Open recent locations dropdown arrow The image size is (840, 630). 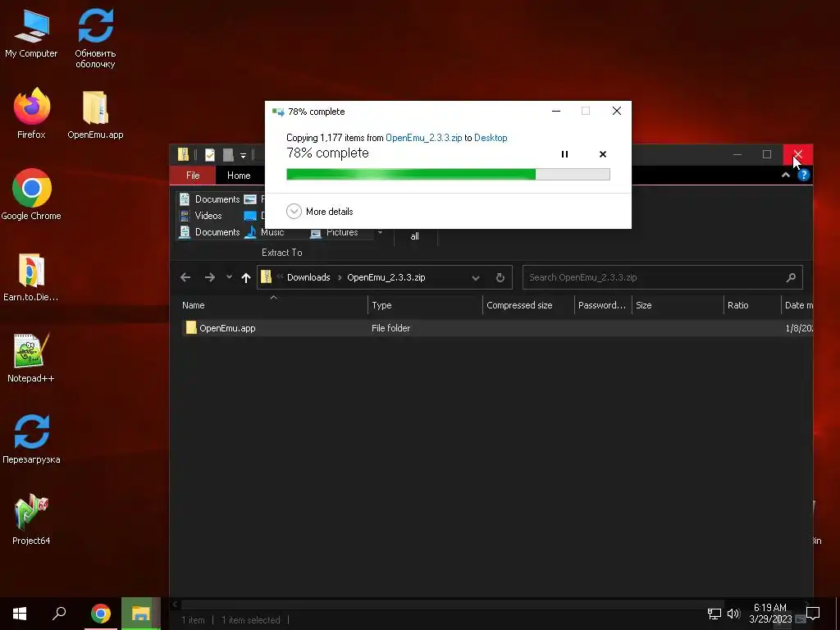point(230,277)
